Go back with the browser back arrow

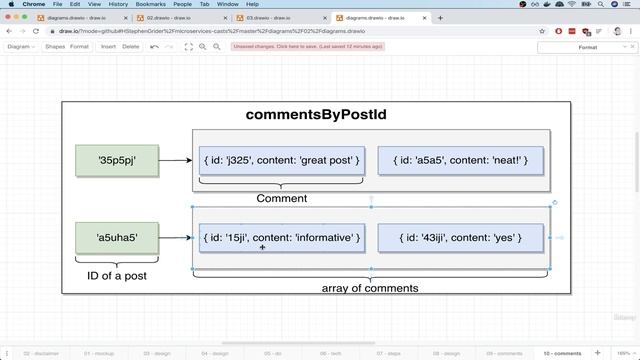click(9, 31)
